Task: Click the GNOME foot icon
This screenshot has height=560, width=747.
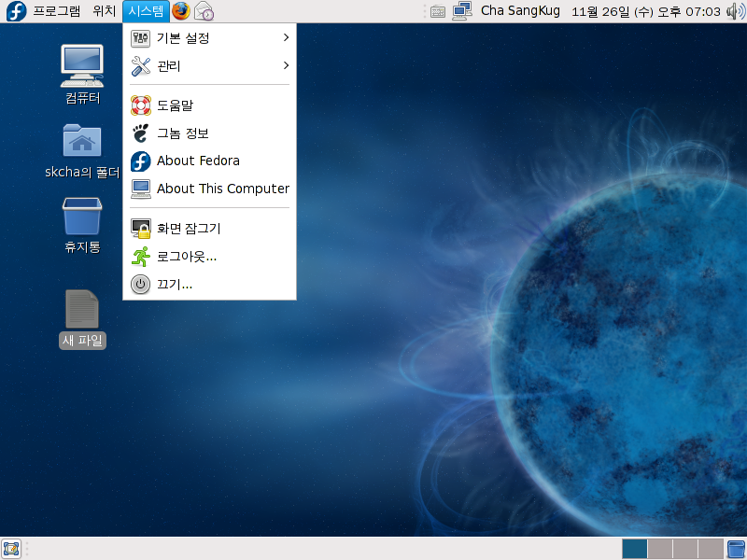Action: tap(141, 133)
